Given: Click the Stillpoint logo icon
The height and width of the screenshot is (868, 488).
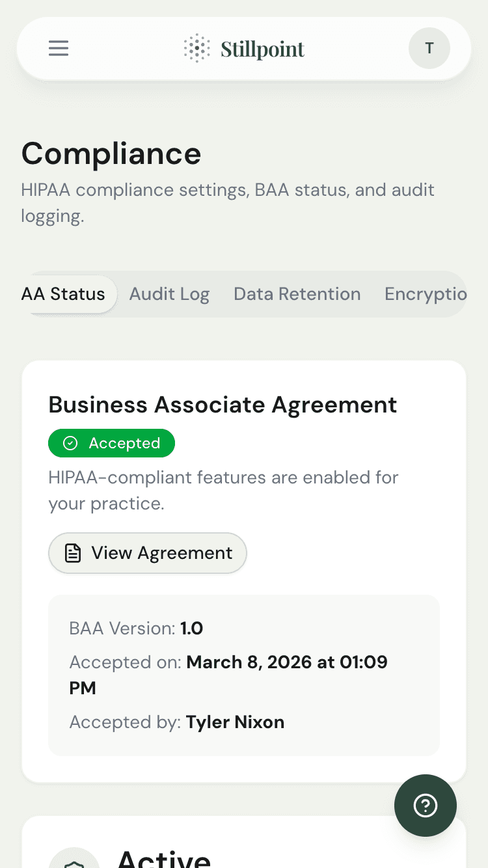Looking at the screenshot, I should 195,48.
